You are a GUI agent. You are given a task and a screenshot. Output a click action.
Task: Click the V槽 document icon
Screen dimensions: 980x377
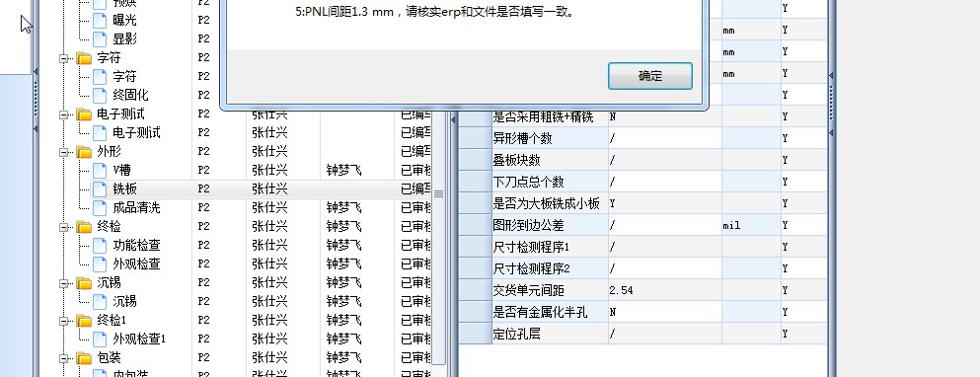(x=100, y=171)
